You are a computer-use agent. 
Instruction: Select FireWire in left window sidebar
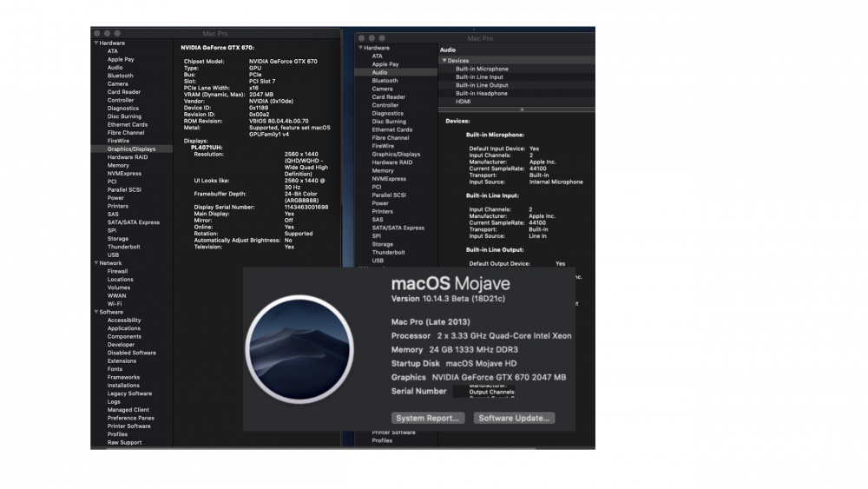point(118,142)
